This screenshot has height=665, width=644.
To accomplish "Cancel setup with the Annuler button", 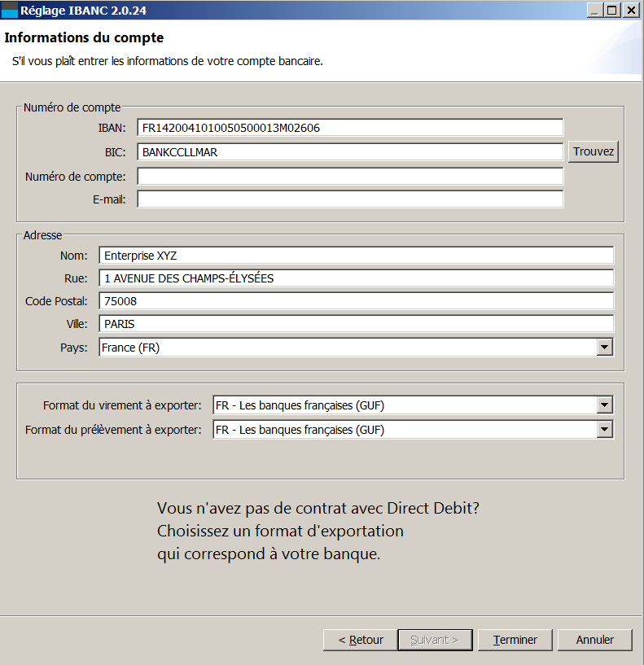I will tap(595, 640).
